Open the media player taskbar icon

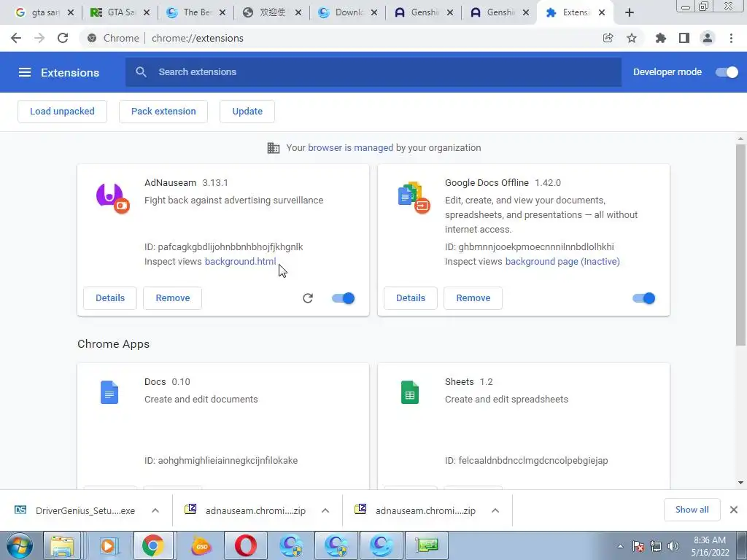(x=108, y=545)
